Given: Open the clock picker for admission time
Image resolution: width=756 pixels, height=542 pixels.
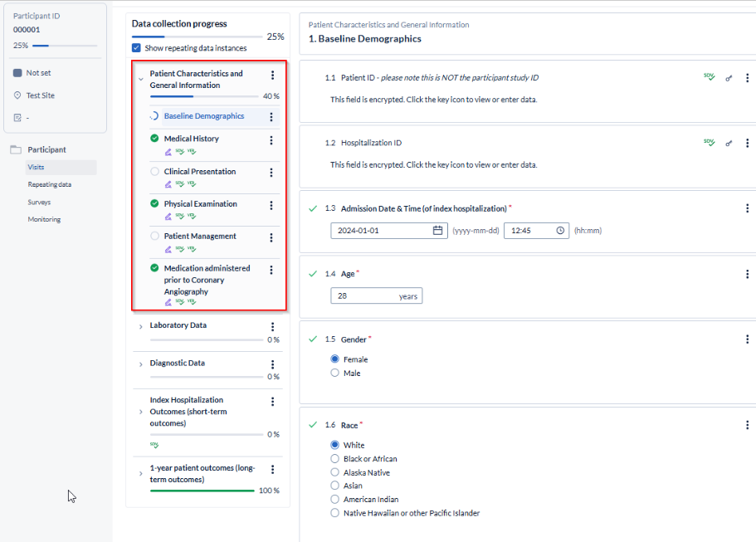Looking at the screenshot, I should tap(560, 231).
